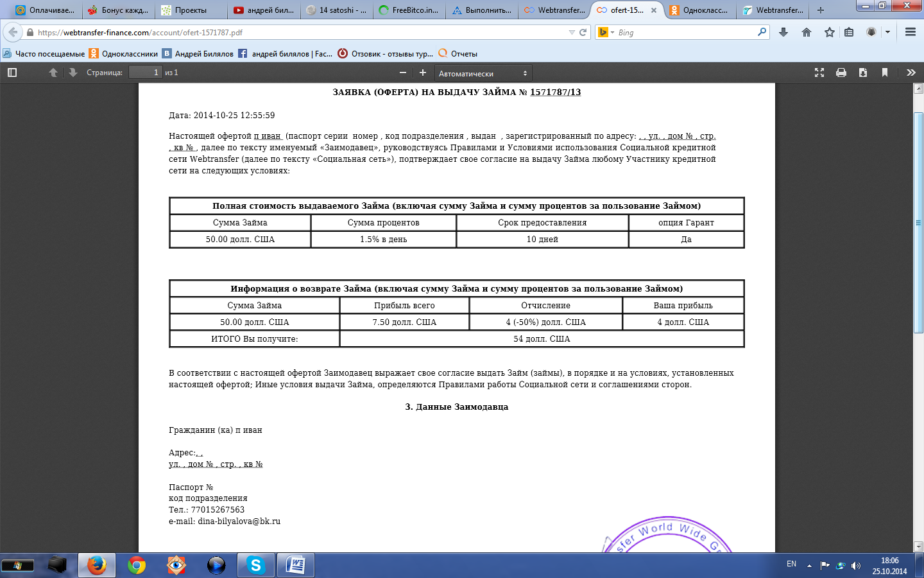Open the Одноклассники bookmark
The width and height of the screenshot is (924, 578).
pos(123,54)
